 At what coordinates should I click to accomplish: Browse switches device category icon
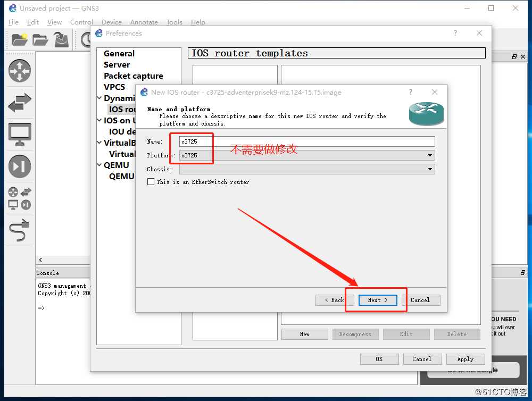point(20,102)
